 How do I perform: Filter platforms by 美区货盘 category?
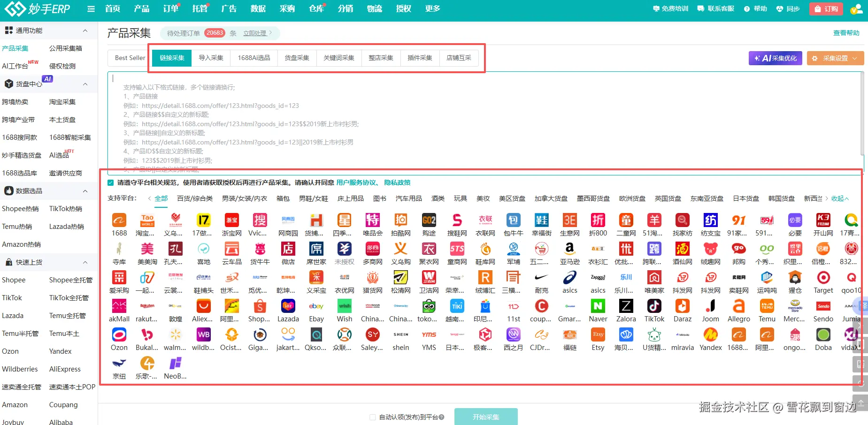tap(512, 198)
